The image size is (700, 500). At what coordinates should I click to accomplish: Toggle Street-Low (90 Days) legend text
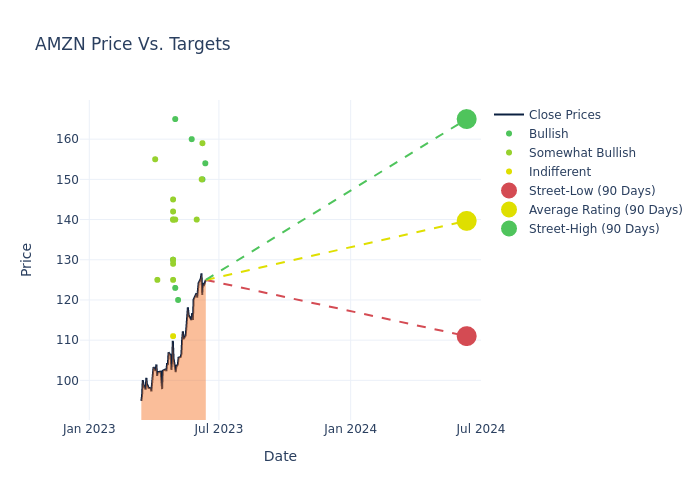592,191
